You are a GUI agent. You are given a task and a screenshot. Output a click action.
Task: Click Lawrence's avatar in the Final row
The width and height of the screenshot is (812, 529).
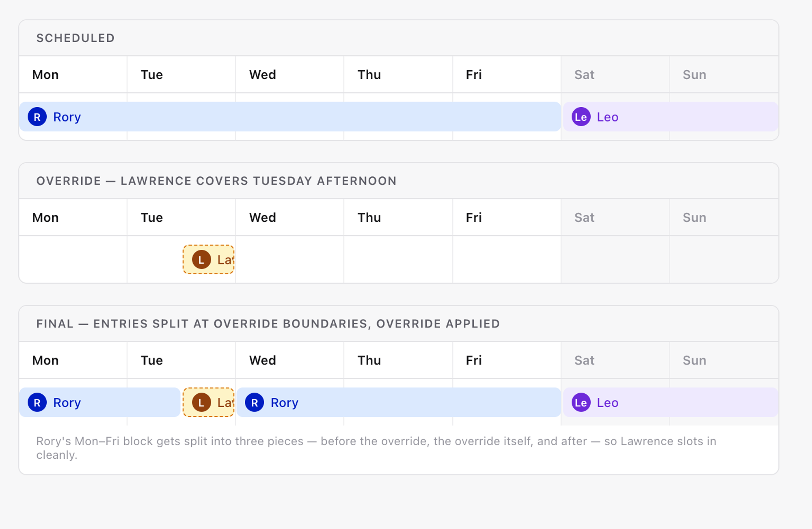201,403
